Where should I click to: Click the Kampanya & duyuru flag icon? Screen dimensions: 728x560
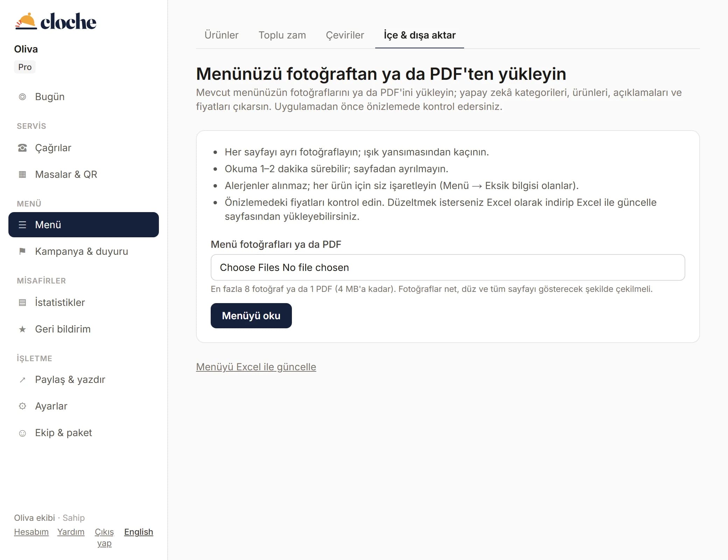click(x=22, y=252)
